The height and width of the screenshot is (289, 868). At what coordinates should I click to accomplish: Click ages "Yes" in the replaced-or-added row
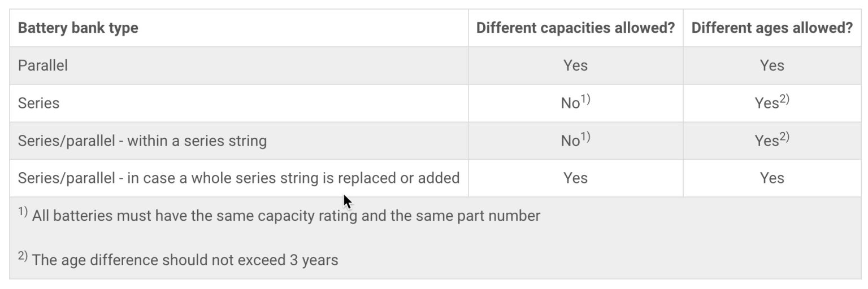click(772, 178)
